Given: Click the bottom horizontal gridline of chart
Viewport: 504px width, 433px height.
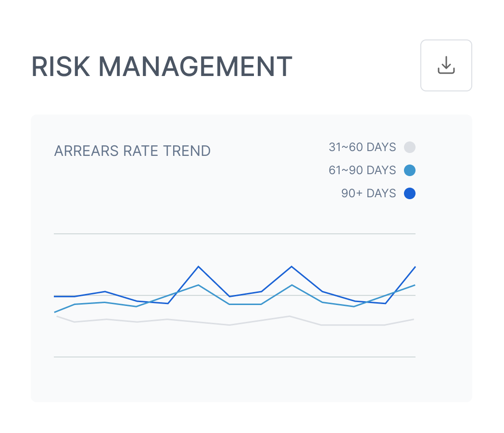Looking at the screenshot, I should click(235, 357).
